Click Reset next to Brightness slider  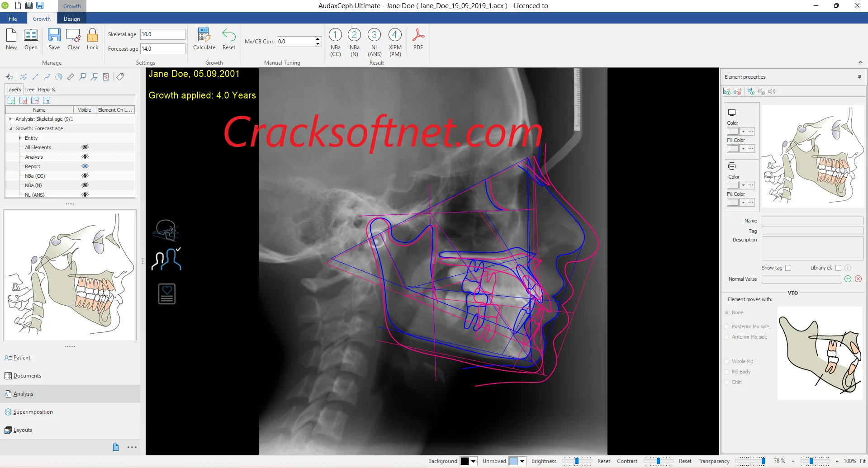tap(603, 461)
